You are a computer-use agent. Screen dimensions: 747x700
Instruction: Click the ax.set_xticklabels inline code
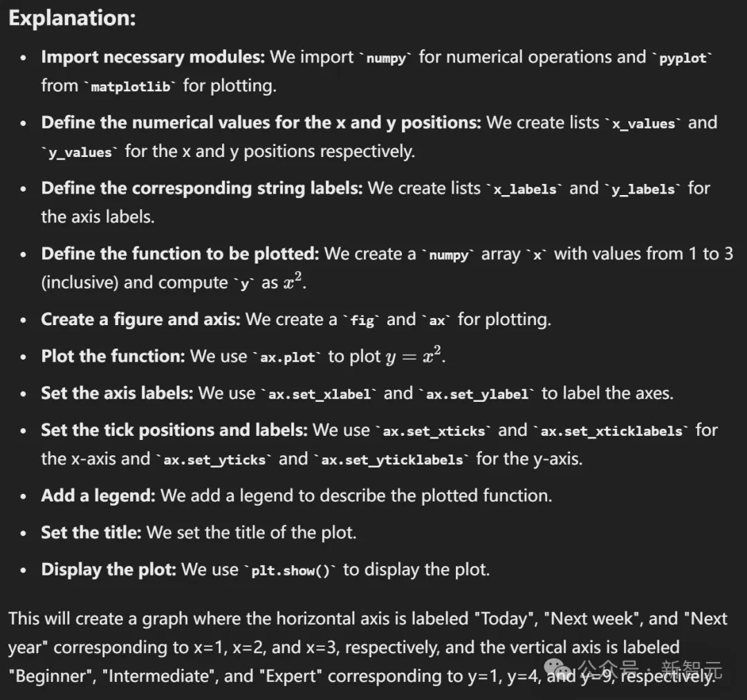click(x=611, y=431)
